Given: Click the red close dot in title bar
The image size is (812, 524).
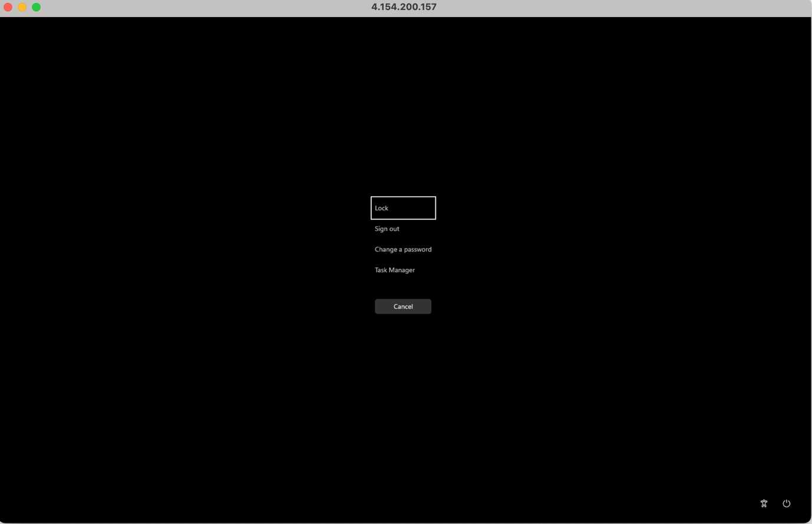Looking at the screenshot, I should pyautogui.click(x=8, y=7).
